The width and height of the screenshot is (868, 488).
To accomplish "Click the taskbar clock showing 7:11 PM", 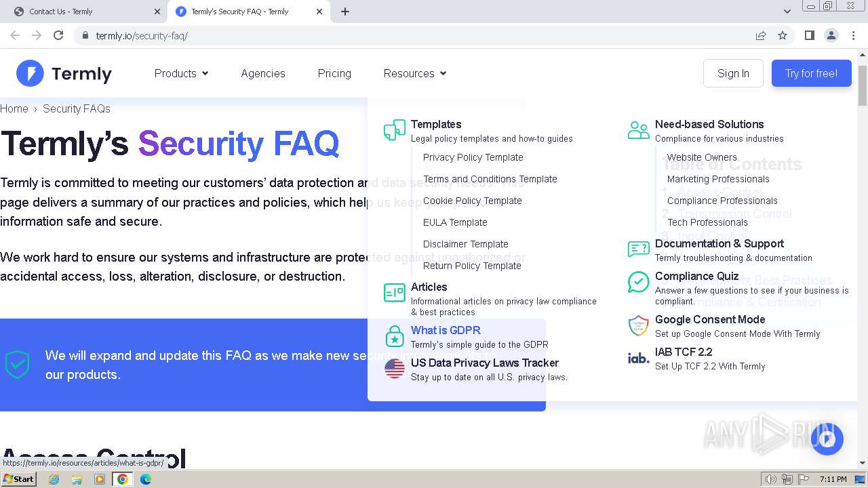I will (833, 479).
